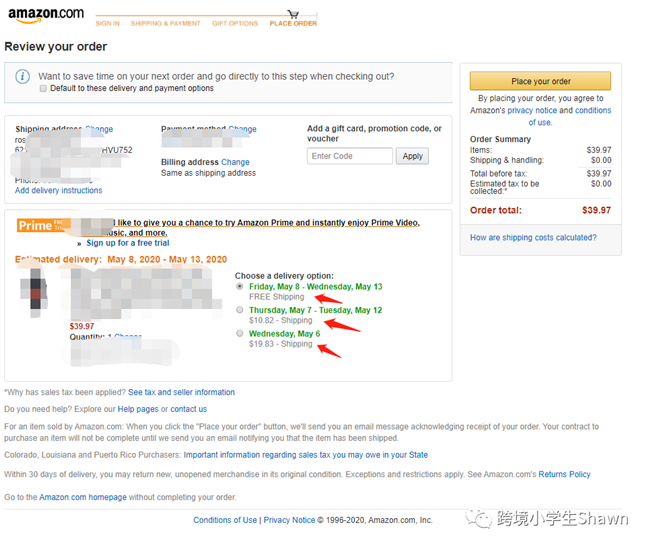Choose the $10.82 shipping option
650x547 pixels.
pyautogui.click(x=239, y=311)
